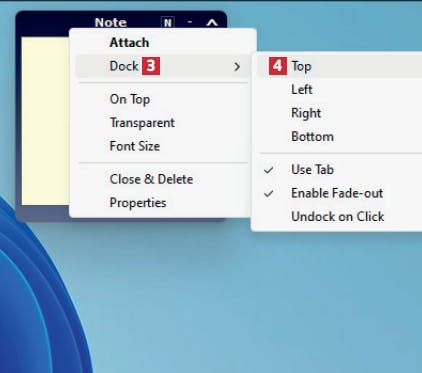Click the checkmark beside Enable Fade-out
The width and height of the screenshot is (422, 373).
tap(269, 193)
